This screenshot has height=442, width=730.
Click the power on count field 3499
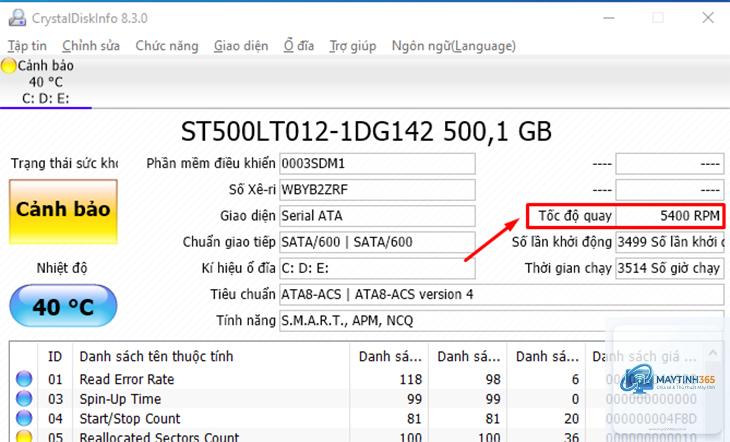pyautogui.click(x=670, y=242)
